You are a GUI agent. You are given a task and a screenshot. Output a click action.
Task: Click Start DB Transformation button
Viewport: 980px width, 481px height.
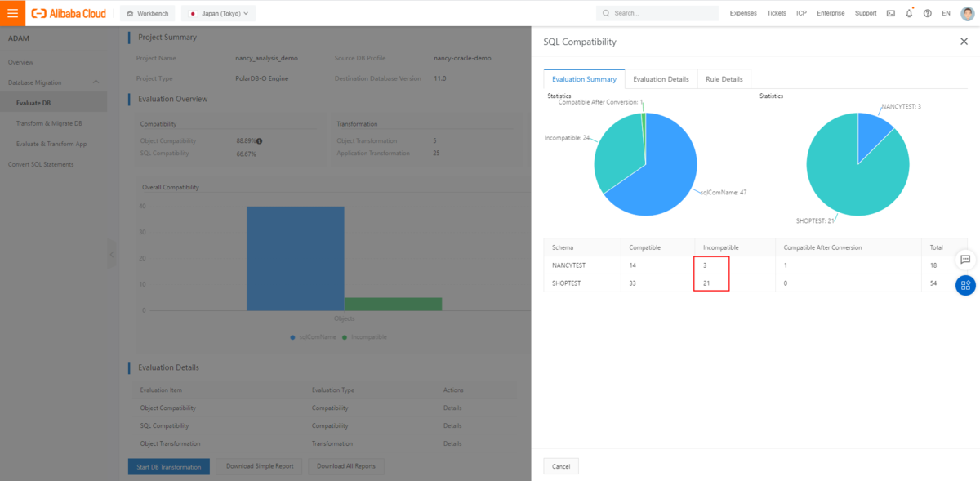[169, 466]
